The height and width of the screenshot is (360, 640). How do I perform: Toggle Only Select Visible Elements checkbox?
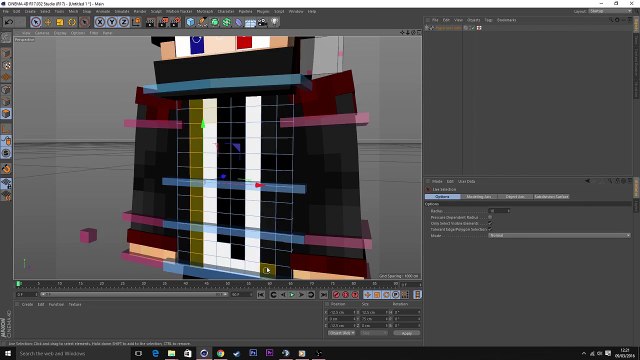[x=490, y=223]
